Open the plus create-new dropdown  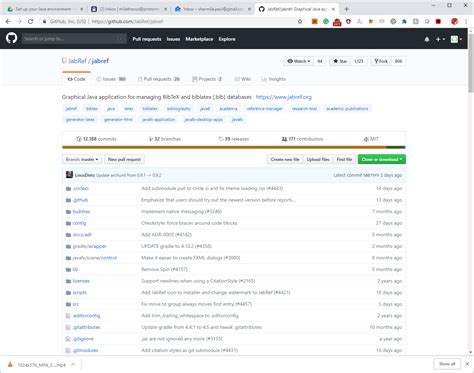tap(440, 39)
